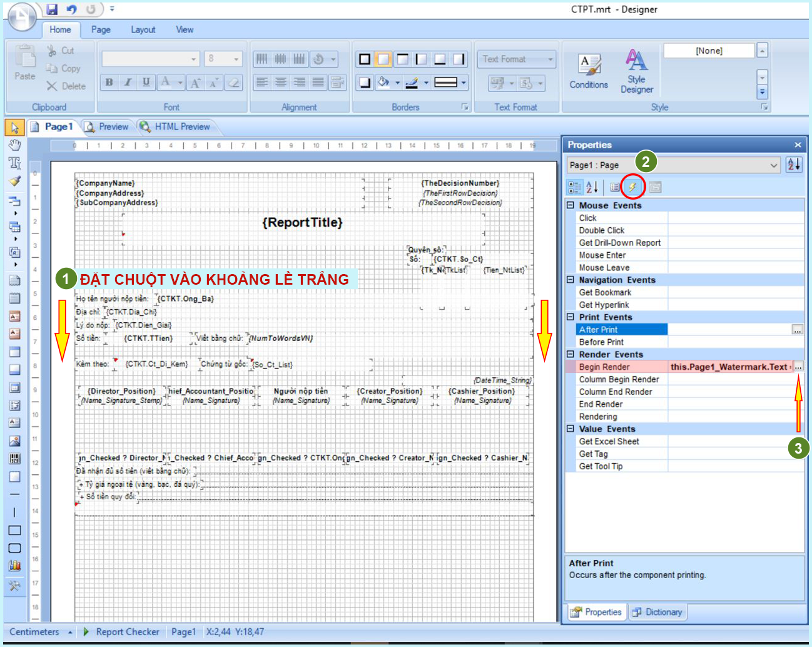Toggle bottom border in Borders group
Viewport: 812px width, 647px height.
coord(440,59)
